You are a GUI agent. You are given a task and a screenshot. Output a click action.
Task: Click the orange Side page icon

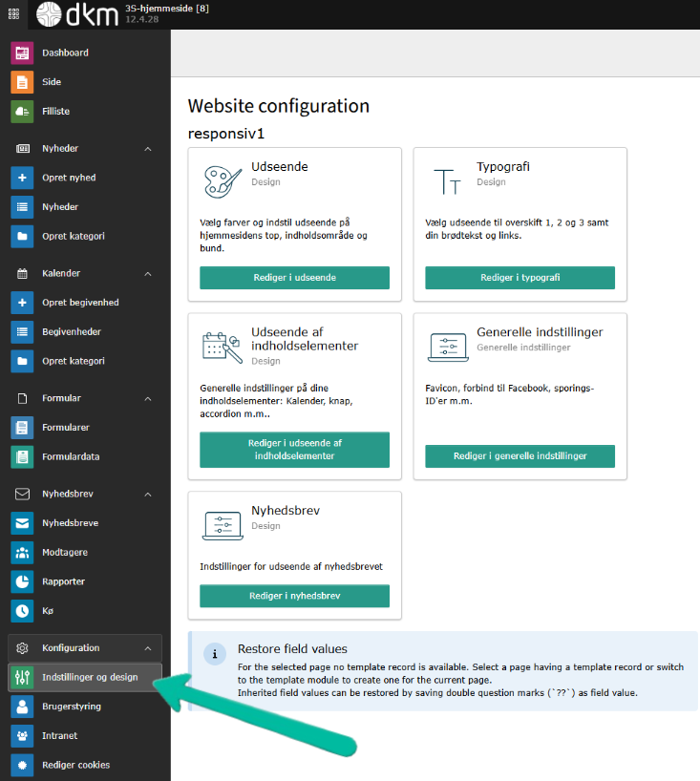pyautogui.click(x=22, y=82)
